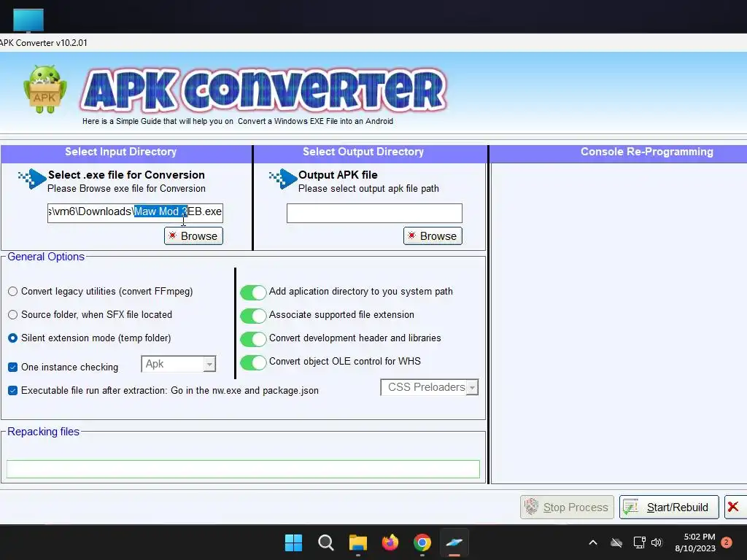747x560 pixels.
Task: Toggle Convert object OLE control for WHS
Action: pos(253,362)
